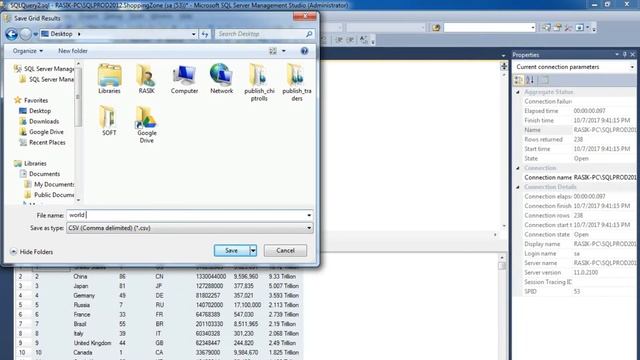Image resolution: width=640 pixels, height=360 pixels.
Task: Open the publish_traders folder
Action: click(x=297, y=82)
